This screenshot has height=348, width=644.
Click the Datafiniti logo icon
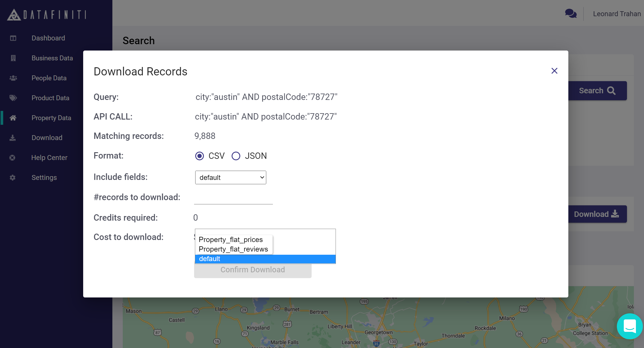(14, 14)
